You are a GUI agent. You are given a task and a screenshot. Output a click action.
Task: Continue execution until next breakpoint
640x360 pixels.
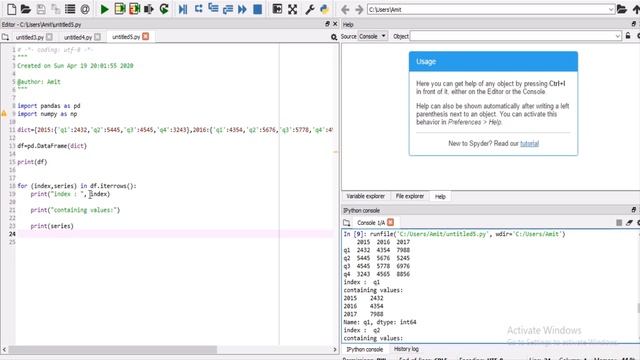point(242,9)
